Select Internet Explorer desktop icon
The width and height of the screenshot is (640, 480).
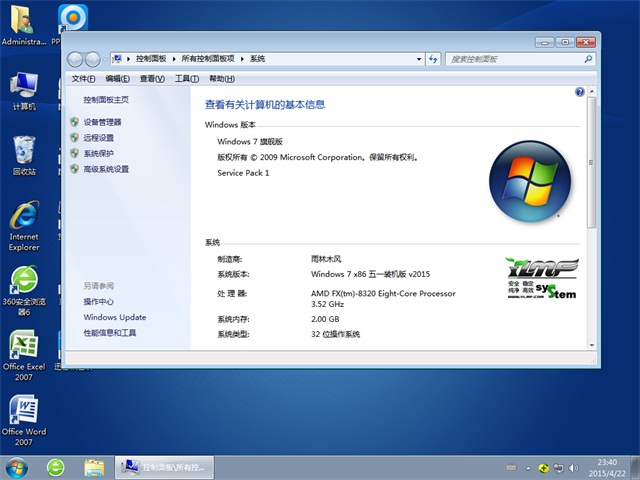tap(23, 225)
